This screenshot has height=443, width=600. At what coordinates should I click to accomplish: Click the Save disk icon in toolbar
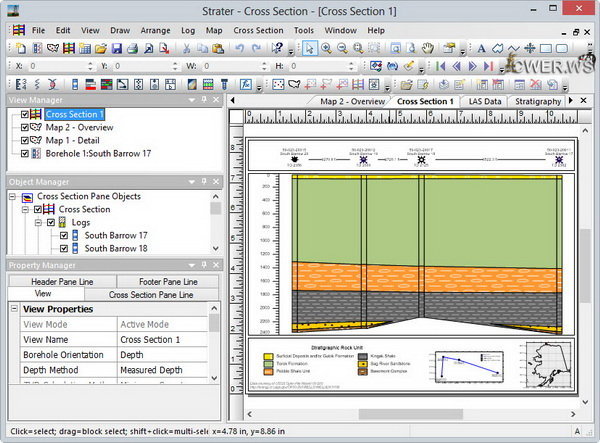tap(116, 48)
